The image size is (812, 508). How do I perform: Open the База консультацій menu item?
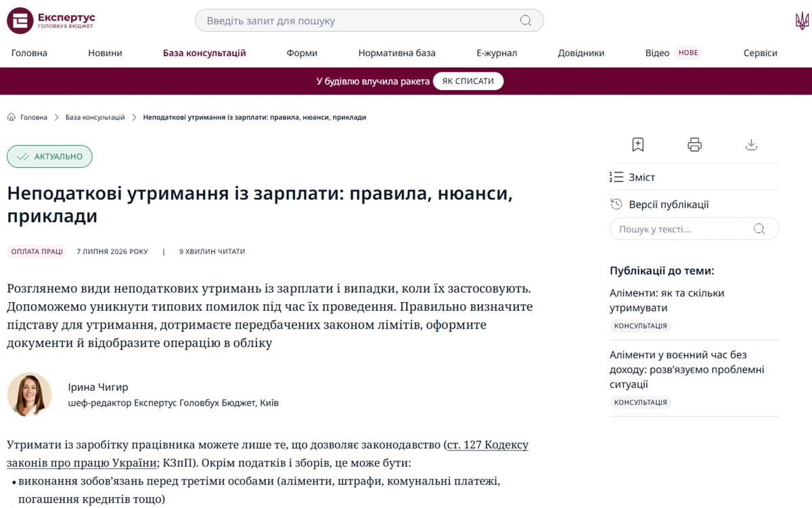click(204, 53)
